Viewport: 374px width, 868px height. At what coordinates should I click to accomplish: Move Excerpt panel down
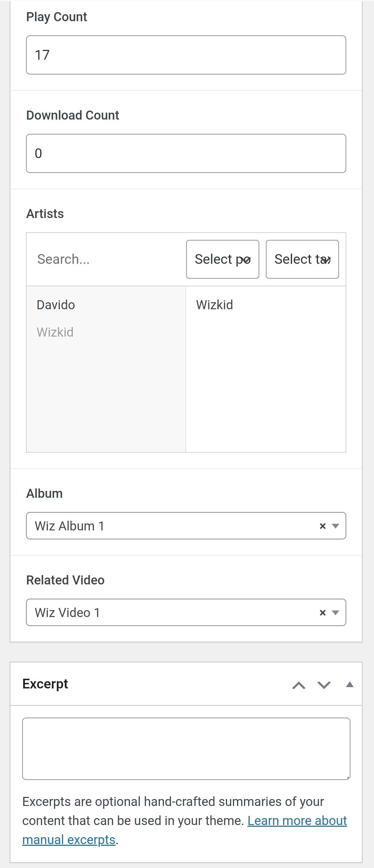click(324, 685)
